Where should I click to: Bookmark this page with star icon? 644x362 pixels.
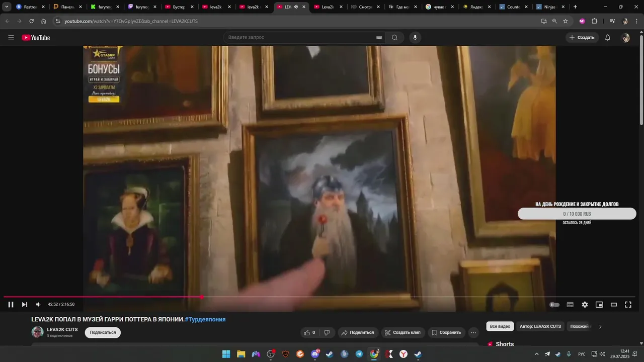[566, 21]
